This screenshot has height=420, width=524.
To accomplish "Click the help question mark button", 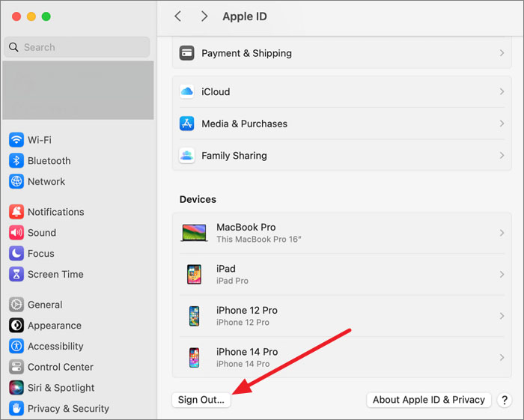I will coord(505,400).
